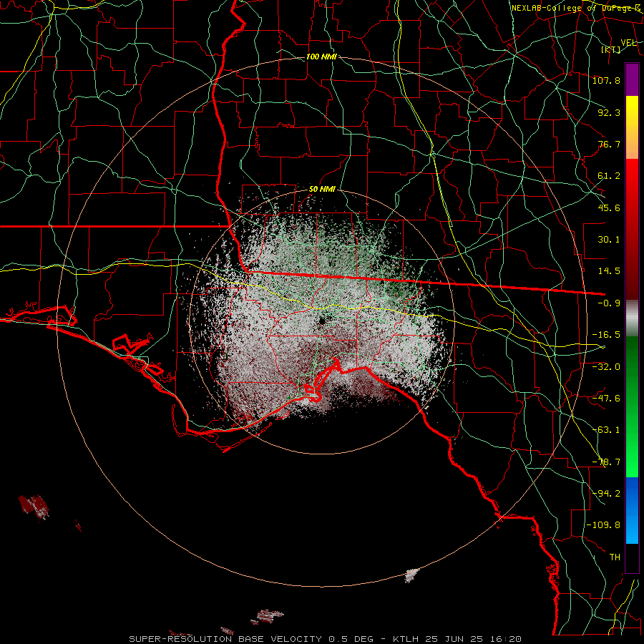Screen dimensions: 644x644
Task: Click the 107.8 value on velocity scale
Action: pos(606,80)
